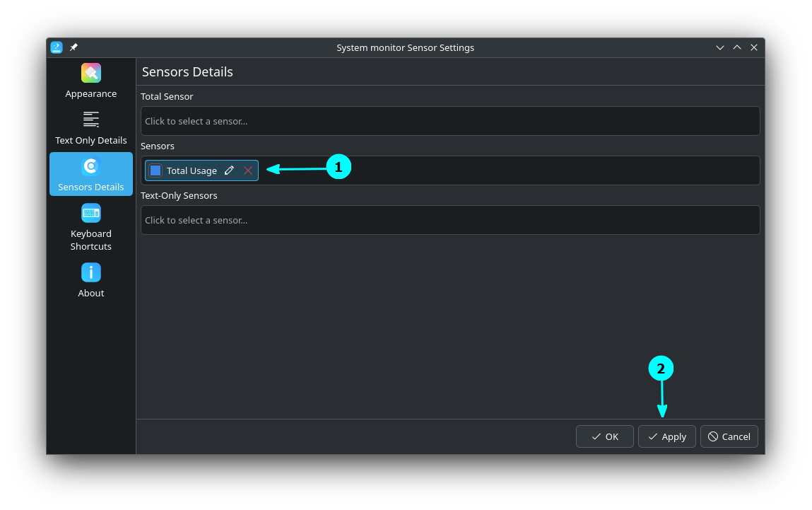Click the blue color swatch on Total Usage
The width and height of the screenshot is (812, 510).
pyautogui.click(x=155, y=170)
